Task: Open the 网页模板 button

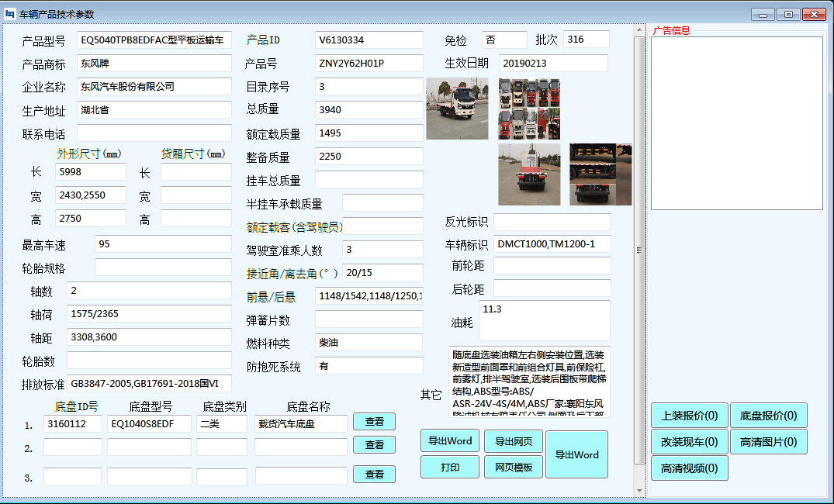Action: (513, 467)
